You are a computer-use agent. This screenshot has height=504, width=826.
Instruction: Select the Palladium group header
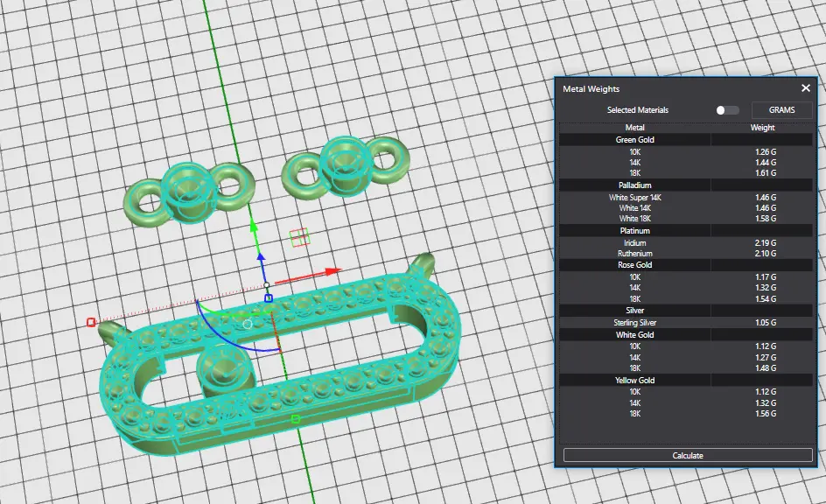tap(634, 185)
